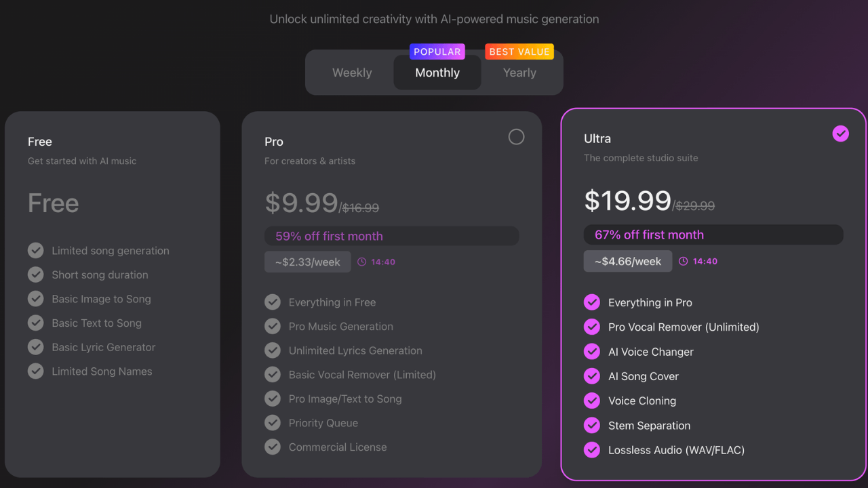Viewport: 868px width, 488px height.
Task: Select the Weekly billing tab
Action: pyautogui.click(x=352, y=73)
